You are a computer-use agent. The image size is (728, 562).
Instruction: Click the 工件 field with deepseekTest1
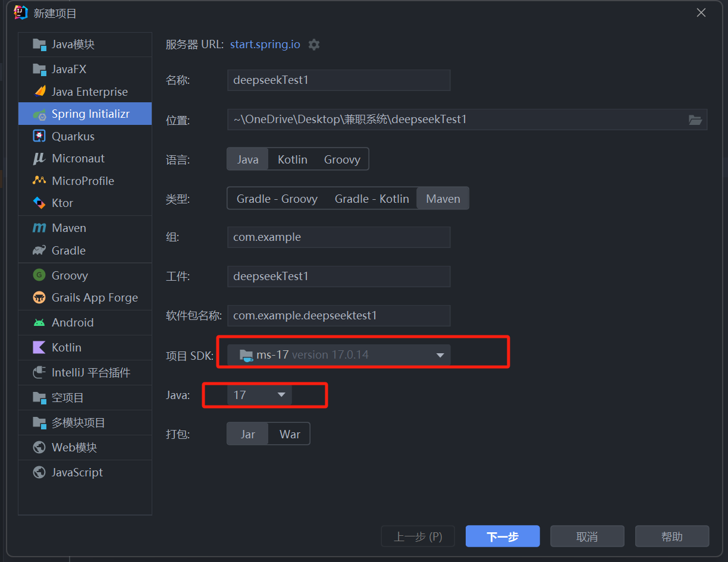339,277
